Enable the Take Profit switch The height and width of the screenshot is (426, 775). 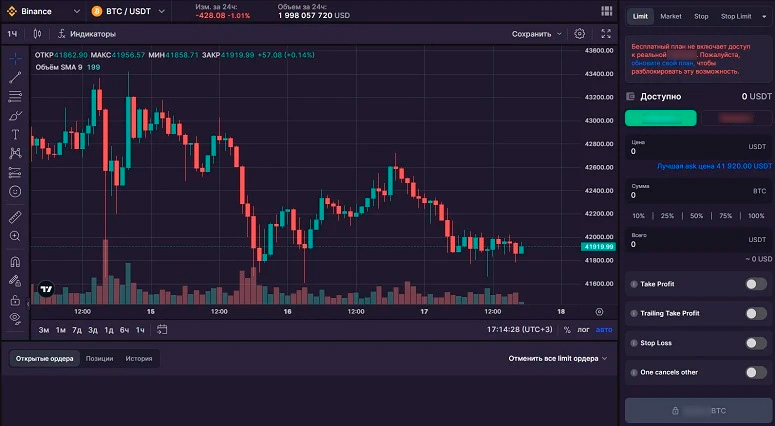756,284
